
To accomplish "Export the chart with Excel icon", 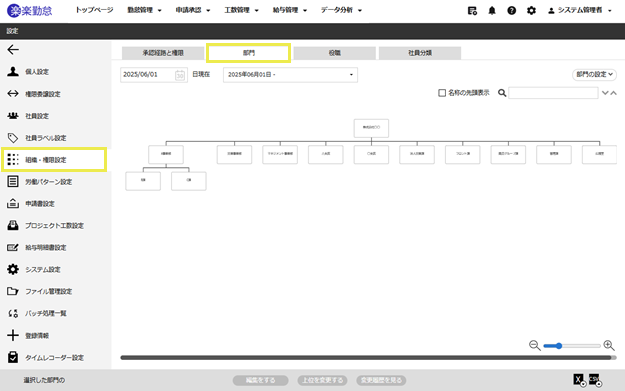I will tap(580, 380).
